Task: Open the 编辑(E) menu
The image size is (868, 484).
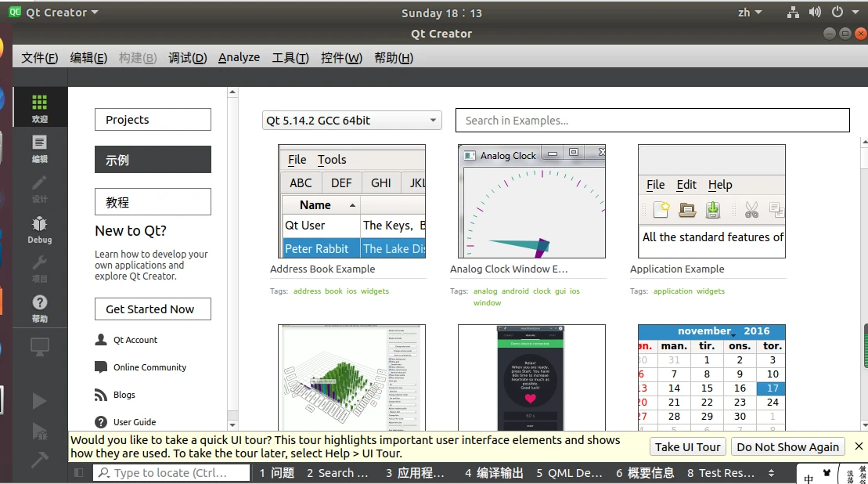Action: pos(88,58)
